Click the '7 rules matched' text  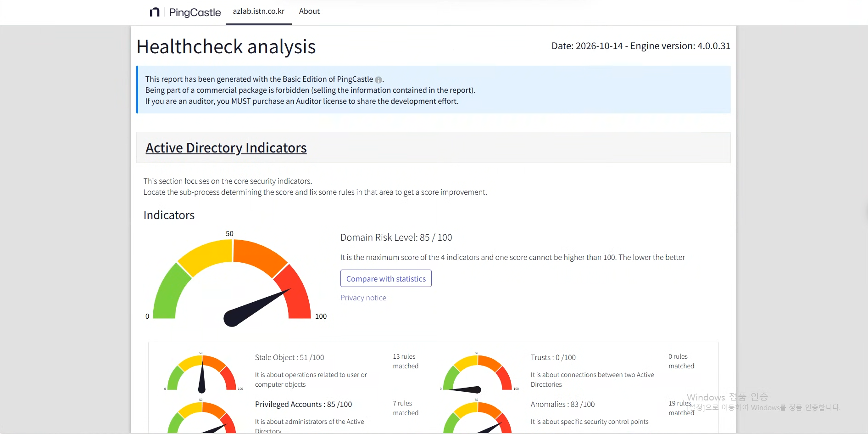click(406, 408)
